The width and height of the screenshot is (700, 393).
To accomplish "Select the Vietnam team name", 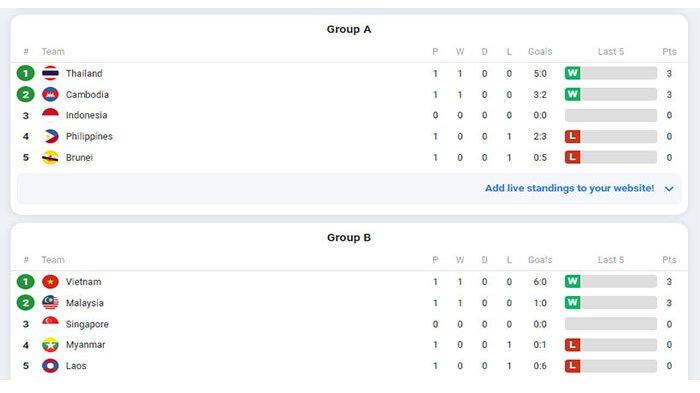I will (x=83, y=282).
